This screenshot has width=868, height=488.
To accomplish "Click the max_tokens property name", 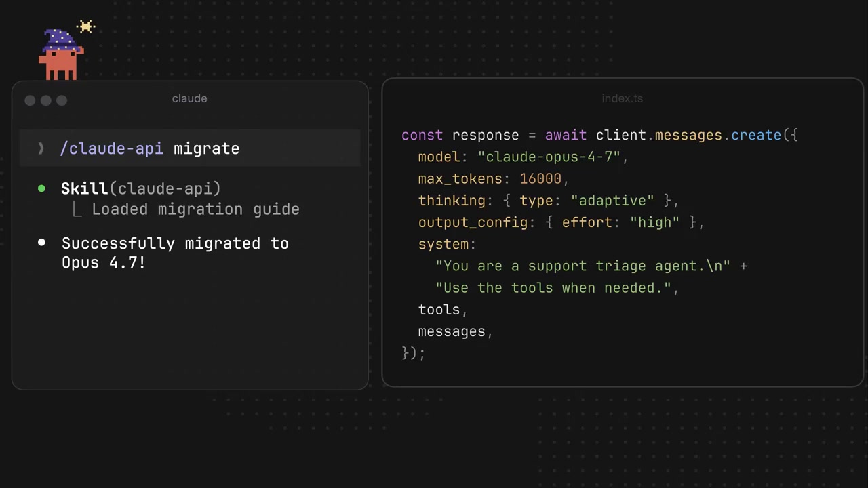I will tap(460, 179).
